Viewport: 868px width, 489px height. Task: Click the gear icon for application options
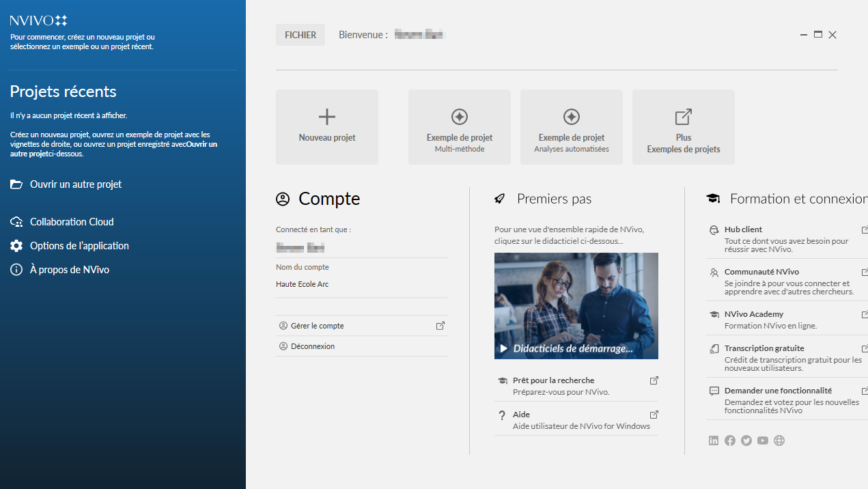[16, 246]
